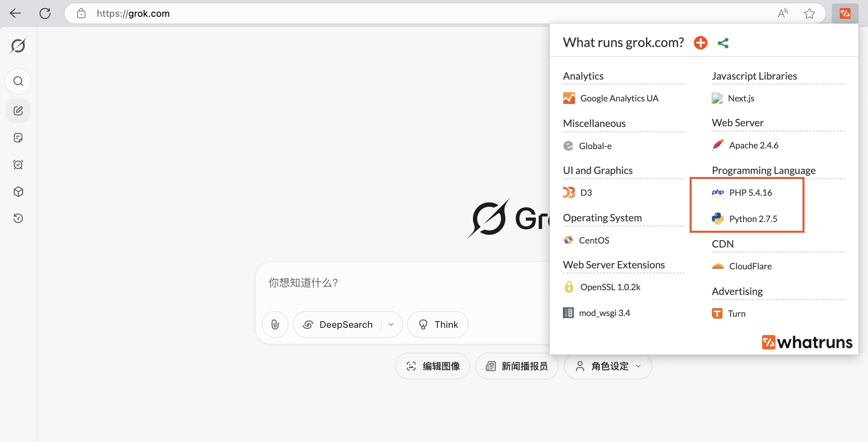Image resolution: width=868 pixels, height=442 pixels.
Task: Click the Web Server heading
Action: click(x=737, y=123)
